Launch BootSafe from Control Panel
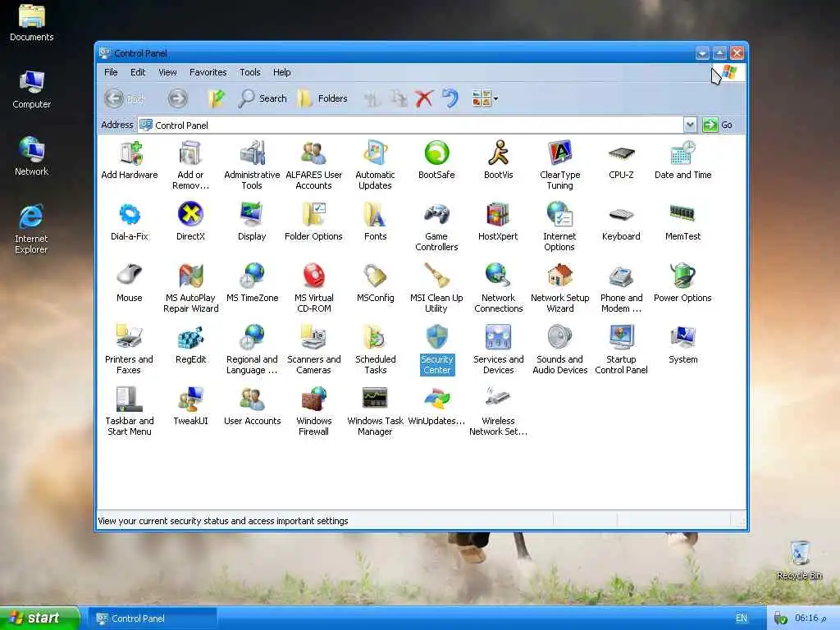Image resolution: width=840 pixels, height=630 pixels. coord(436,160)
